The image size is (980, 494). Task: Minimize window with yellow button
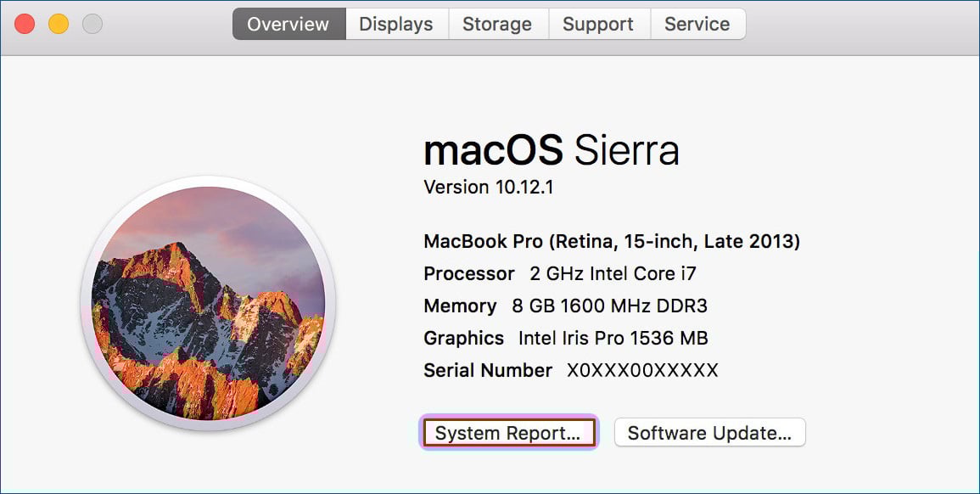(59, 24)
